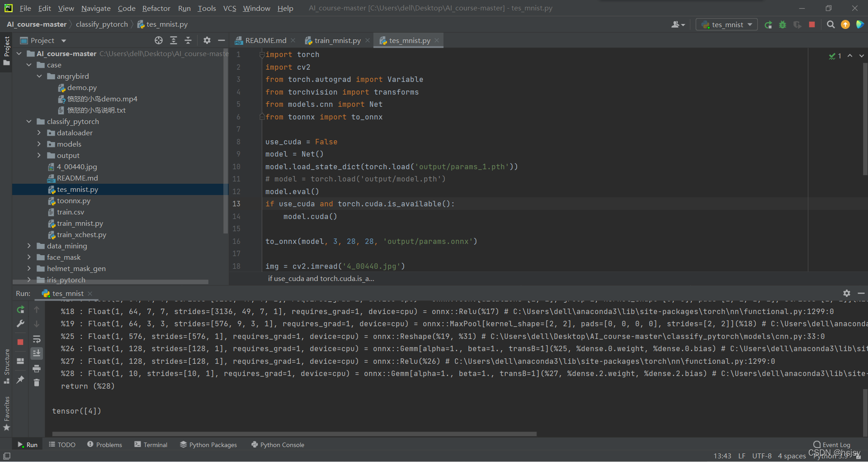This screenshot has width=868, height=462.
Task: Click the Project tree horizontal scrollbar
Action: pyautogui.click(x=111, y=282)
